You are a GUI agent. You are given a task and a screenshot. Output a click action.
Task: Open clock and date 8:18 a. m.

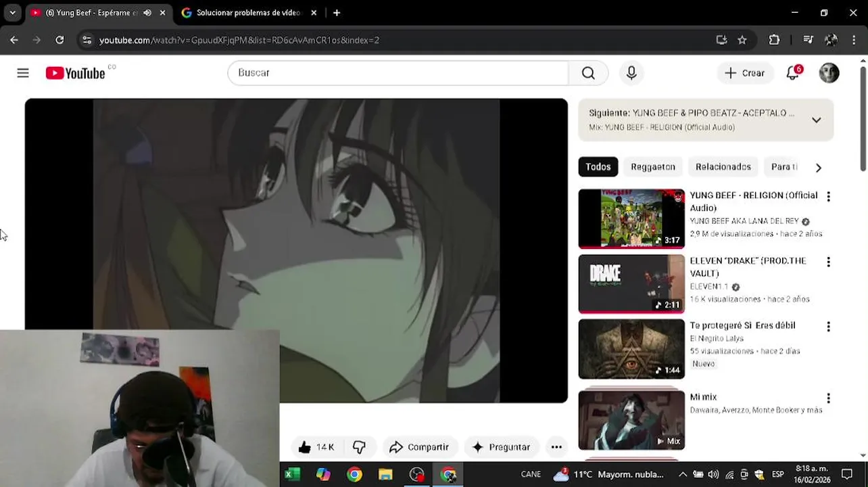click(811, 475)
